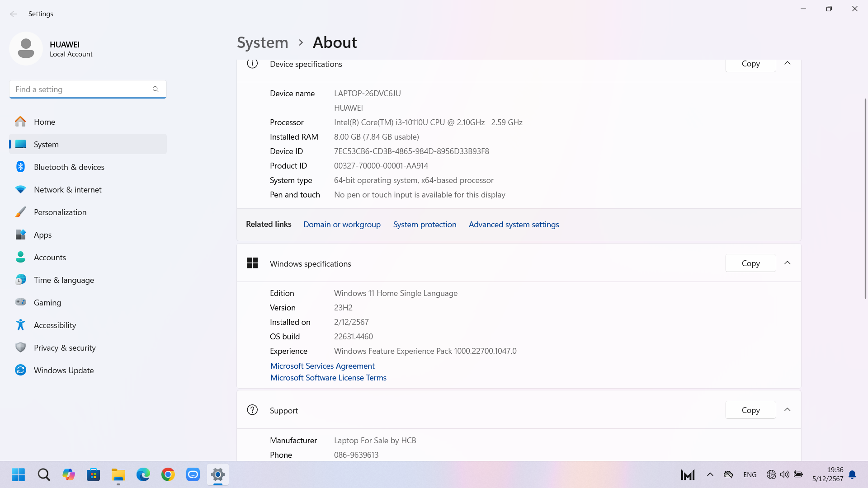The width and height of the screenshot is (868, 488).
Task: Open the clock and date 19:36
Action: 828,474
